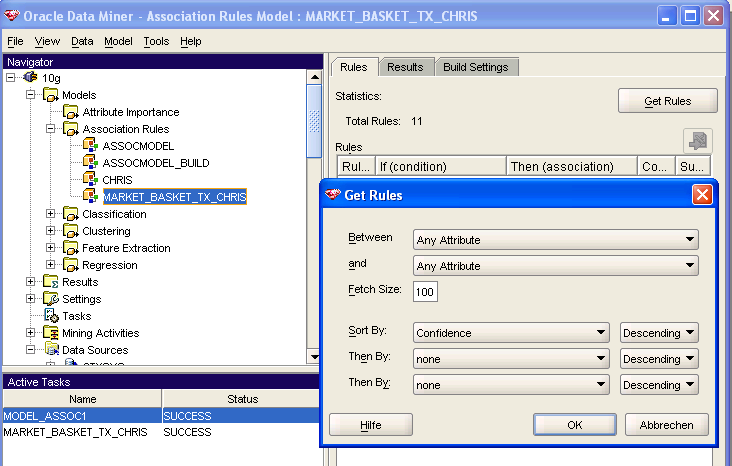Click the Then (association) column header
Screen dimensions: 732x466
point(572,166)
